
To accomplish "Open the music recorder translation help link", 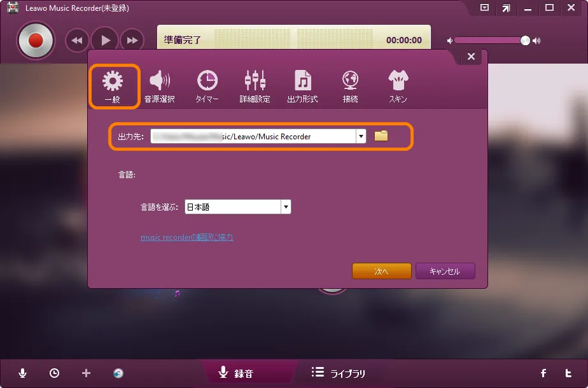I will (186, 237).
